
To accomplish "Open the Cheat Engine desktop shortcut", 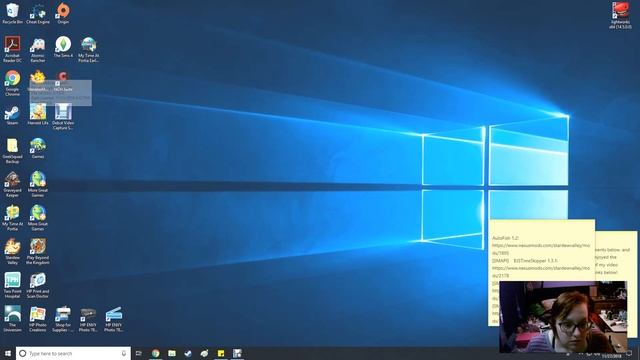I will 38,13.
